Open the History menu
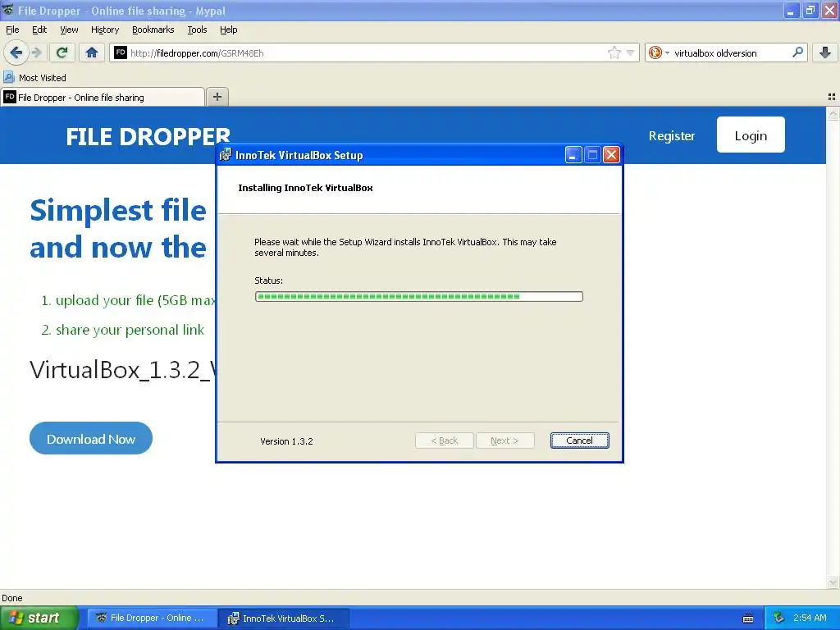 point(104,30)
